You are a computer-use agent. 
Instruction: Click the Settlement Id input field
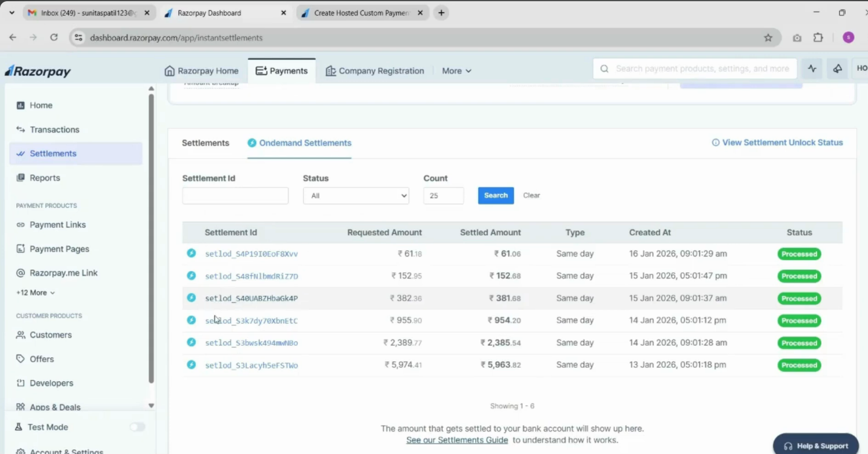pos(235,196)
